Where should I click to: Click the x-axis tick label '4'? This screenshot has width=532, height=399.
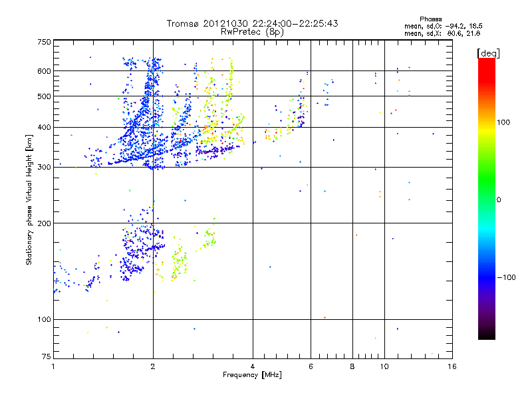click(x=253, y=366)
